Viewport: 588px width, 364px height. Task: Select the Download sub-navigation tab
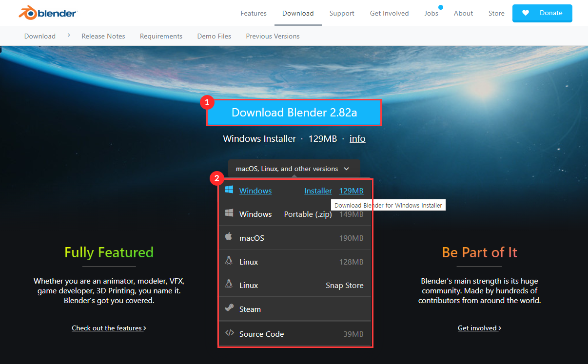coord(39,36)
